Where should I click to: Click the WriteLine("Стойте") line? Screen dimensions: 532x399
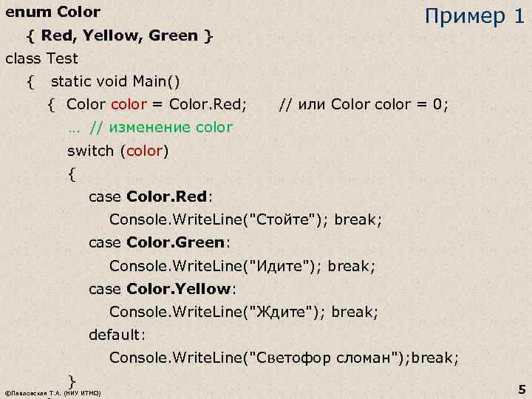pyautogui.click(x=245, y=220)
